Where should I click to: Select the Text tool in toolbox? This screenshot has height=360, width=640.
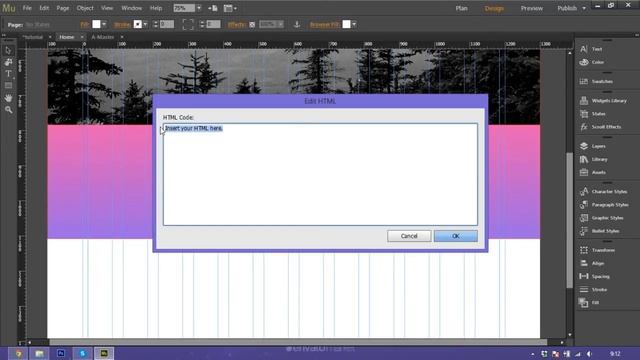(x=8, y=74)
